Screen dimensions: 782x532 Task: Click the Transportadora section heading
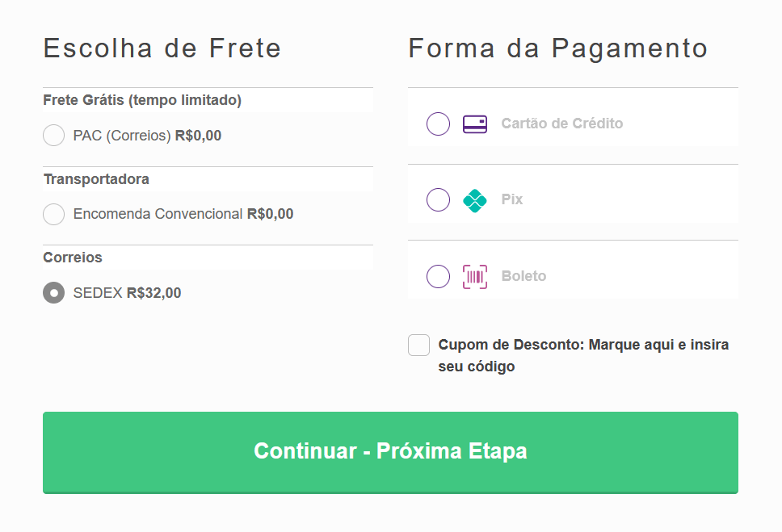coord(96,179)
